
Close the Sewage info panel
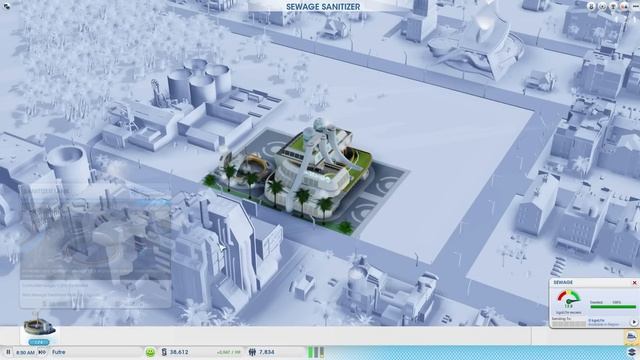(634, 282)
